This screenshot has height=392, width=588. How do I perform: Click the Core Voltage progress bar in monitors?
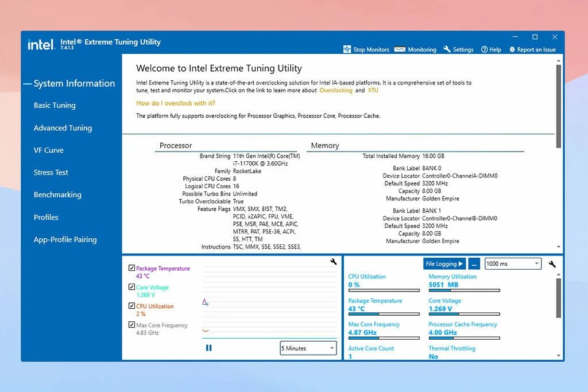click(464, 314)
